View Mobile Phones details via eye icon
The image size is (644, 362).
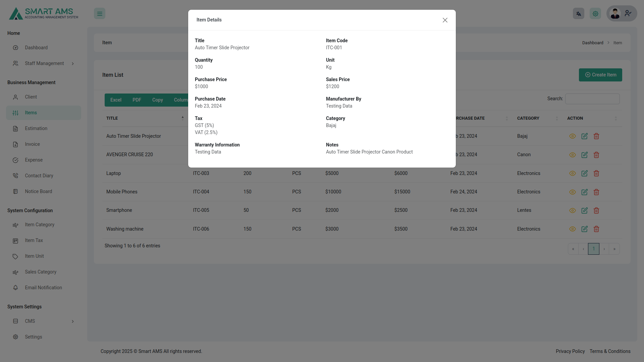(x=573, y=192)
